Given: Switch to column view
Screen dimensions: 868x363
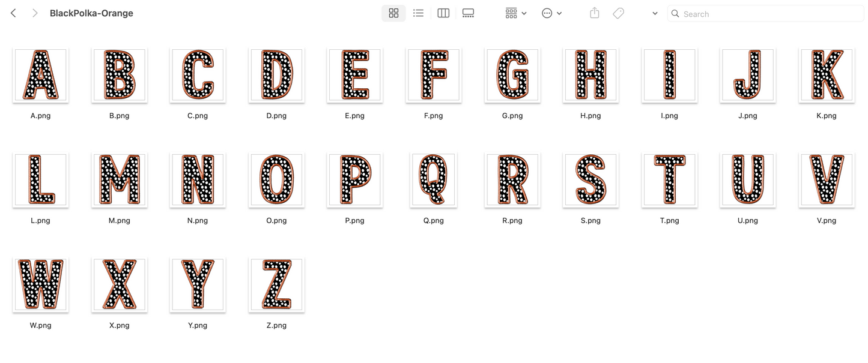Looking at the screenshot, I should point(443,13).
